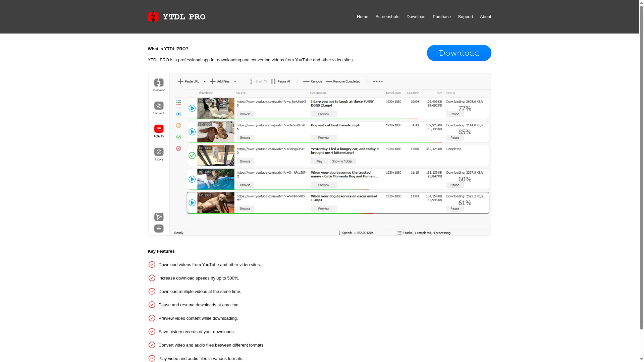Pause the 85% download
This screenshot has width=644, height=362.
click(x=455, y=138)
